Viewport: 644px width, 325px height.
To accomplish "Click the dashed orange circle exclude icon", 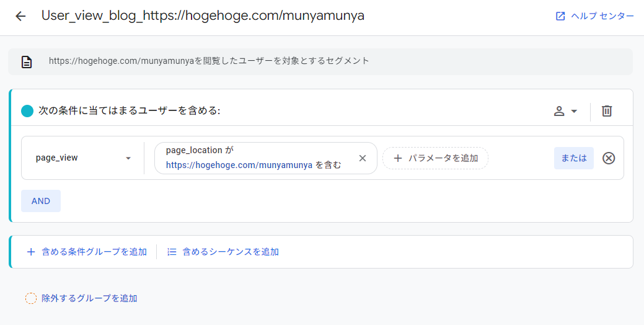I will (x=31, y=298).
